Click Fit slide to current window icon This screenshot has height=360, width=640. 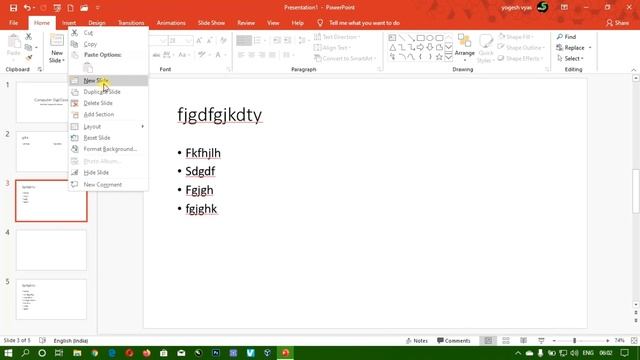click(x=634, y=340)
